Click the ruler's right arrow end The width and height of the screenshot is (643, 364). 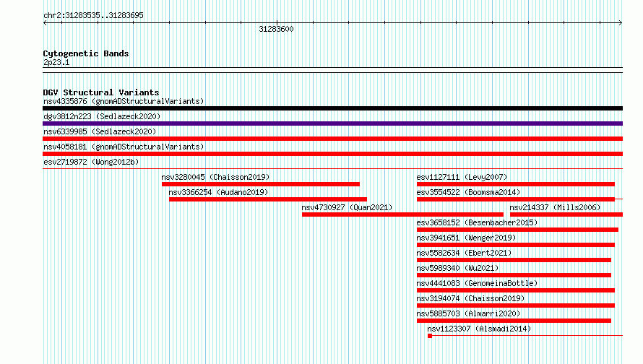pyautogui.click(x=621, y=23)
